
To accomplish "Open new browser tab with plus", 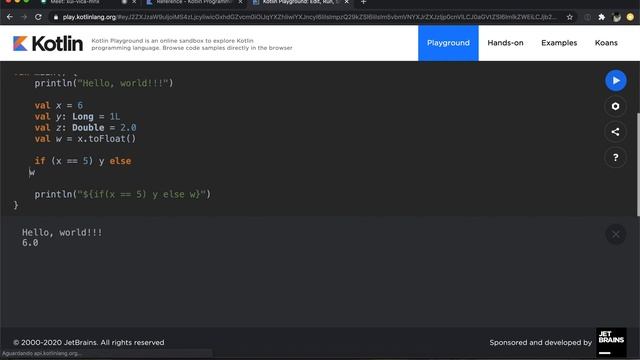I will pos(363,2).
